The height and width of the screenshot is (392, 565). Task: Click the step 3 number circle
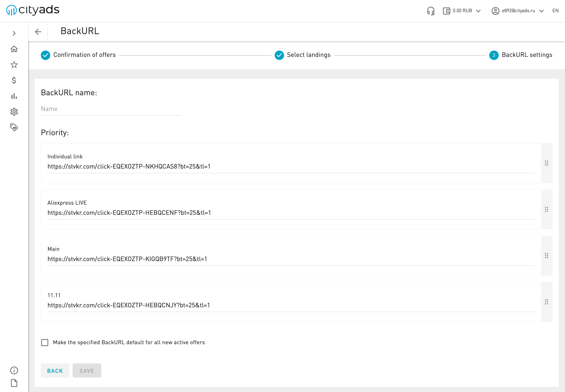pyautogui.click(x=494, y=55)
